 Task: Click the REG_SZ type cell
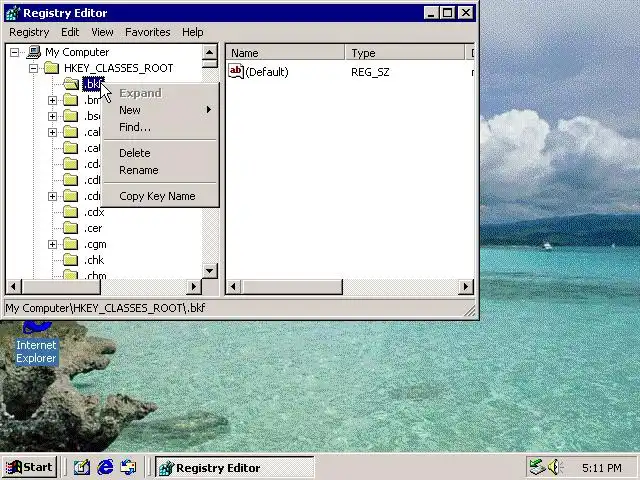[370, 72]
